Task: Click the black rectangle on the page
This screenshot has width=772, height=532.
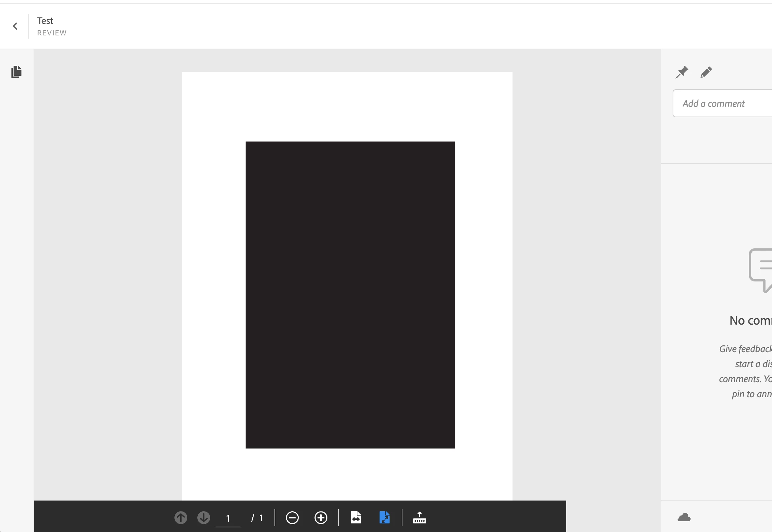Action: [x=350, y=295]
